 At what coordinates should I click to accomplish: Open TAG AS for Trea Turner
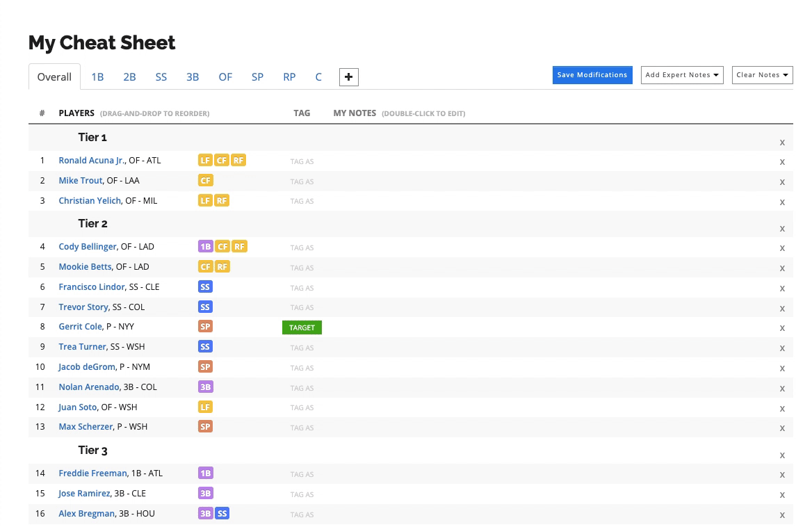[x=302, y=348]
